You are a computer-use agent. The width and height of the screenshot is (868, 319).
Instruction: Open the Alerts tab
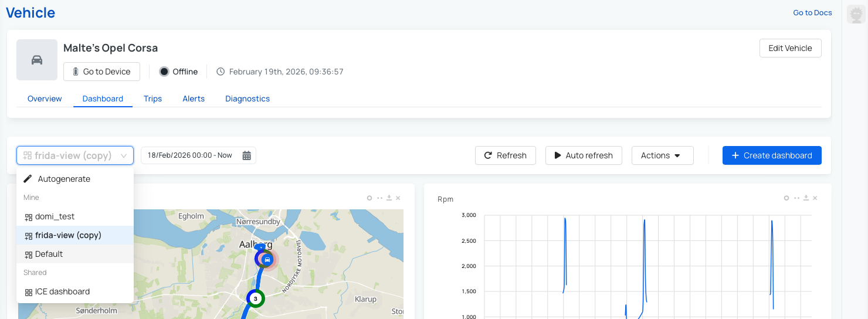tap(194, 99)
